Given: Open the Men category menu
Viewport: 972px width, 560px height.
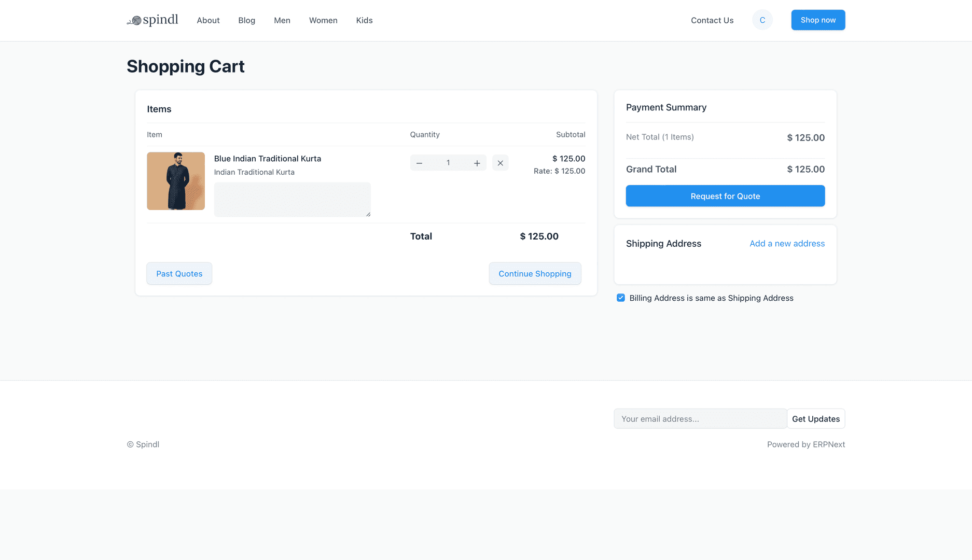Looking at the screenshot, I should [282, 20].
